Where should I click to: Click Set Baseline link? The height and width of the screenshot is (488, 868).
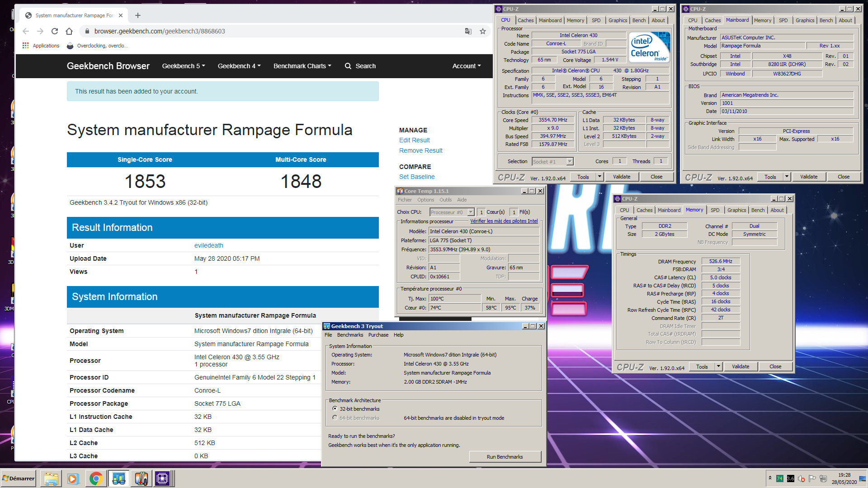tap(417, 177)
